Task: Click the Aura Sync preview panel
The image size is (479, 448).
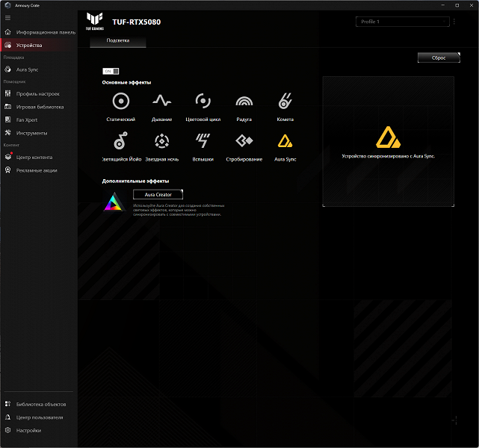Action: click(389, 141)
